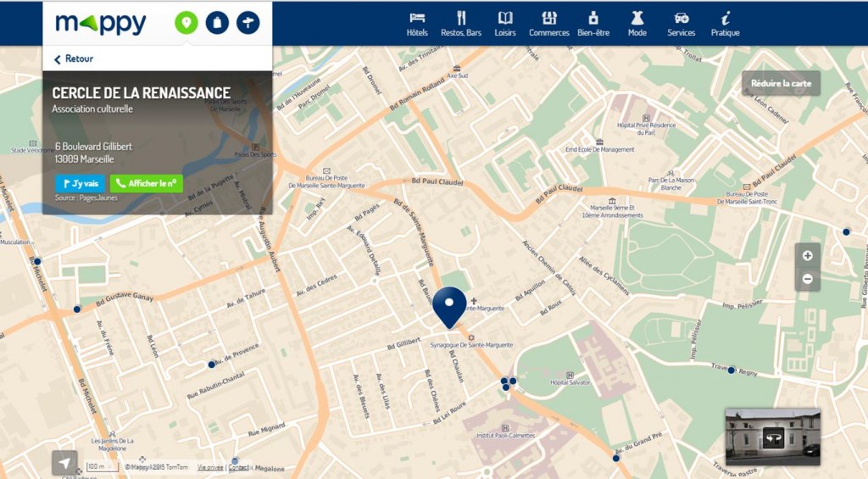Viewport: 868px width, 479px height.
Task: Choose the Mode category
Action: 637,24
